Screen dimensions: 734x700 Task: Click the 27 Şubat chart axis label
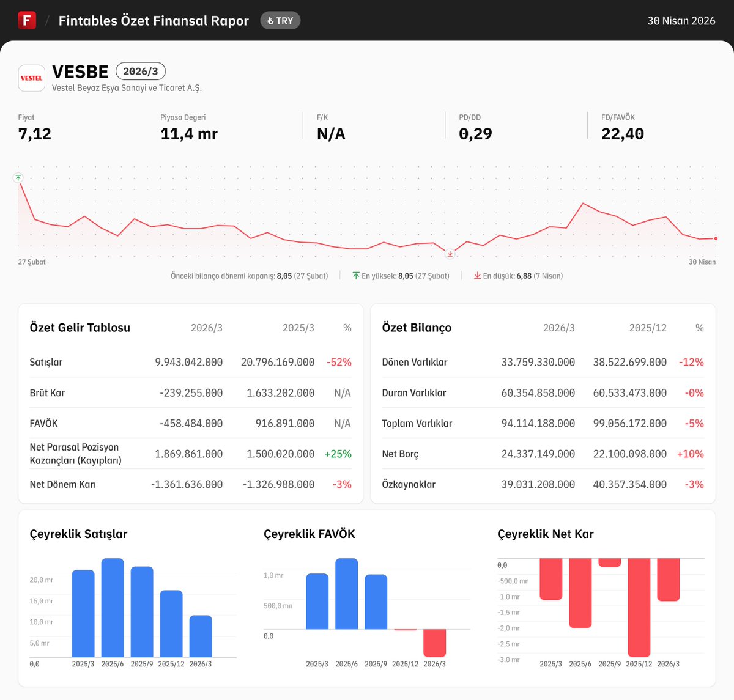click(x=32, y=262)
